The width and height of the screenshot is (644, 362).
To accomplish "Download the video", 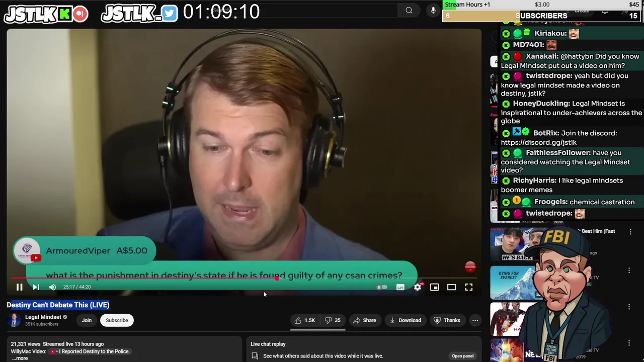I will 405,320.
